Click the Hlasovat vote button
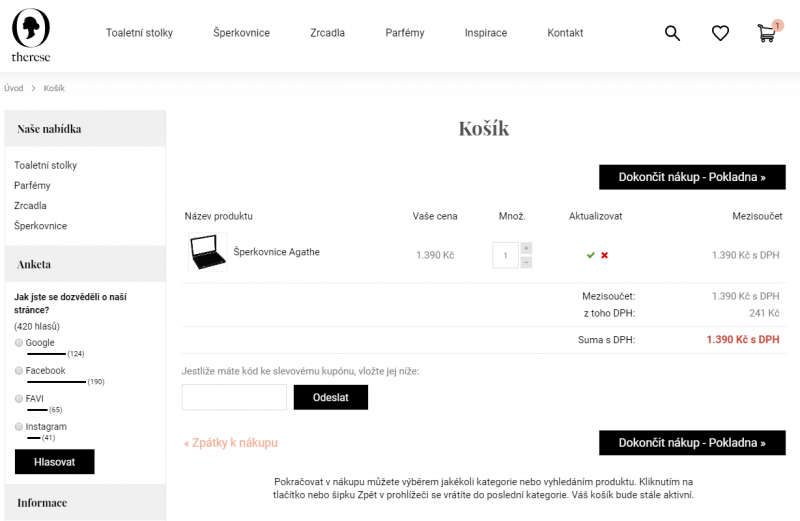The width and height of the screenshot is (800, 521). 55,461
